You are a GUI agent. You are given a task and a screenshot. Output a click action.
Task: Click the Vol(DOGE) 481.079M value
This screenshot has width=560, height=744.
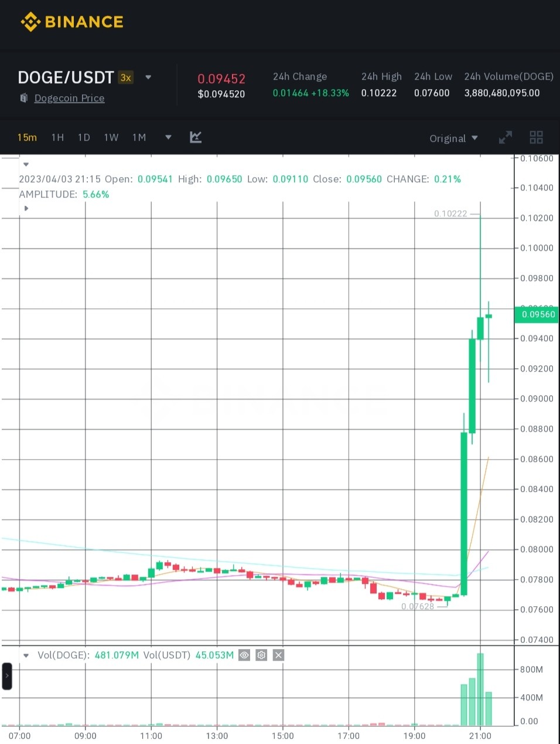[117, 655]
